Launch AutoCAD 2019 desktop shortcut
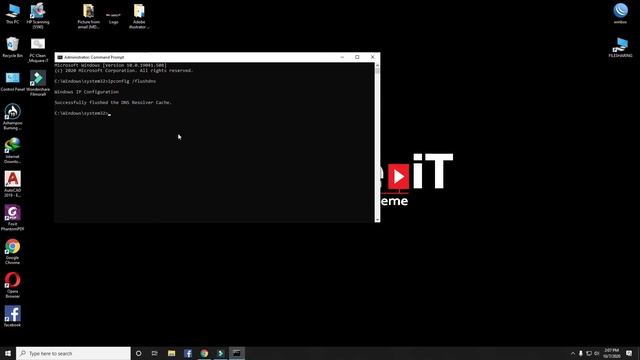This screenshot has width=640, height=360. 13,184
